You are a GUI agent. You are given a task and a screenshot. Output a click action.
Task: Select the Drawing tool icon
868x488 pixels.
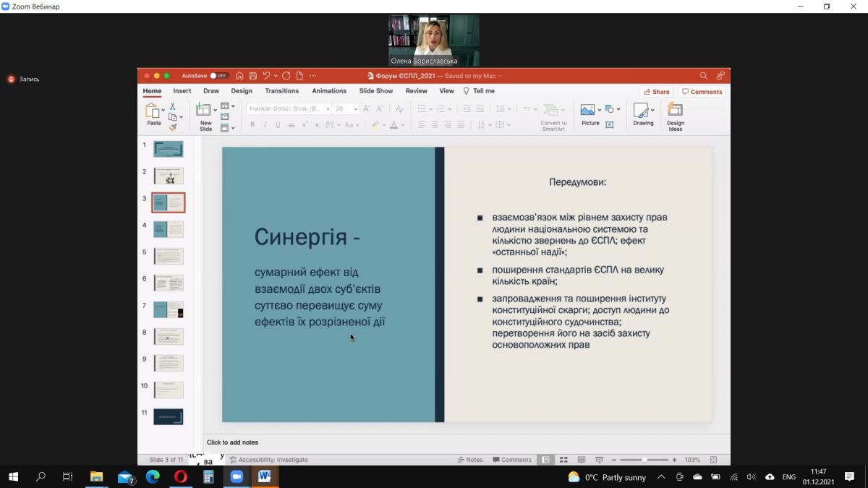click(642, 111)
